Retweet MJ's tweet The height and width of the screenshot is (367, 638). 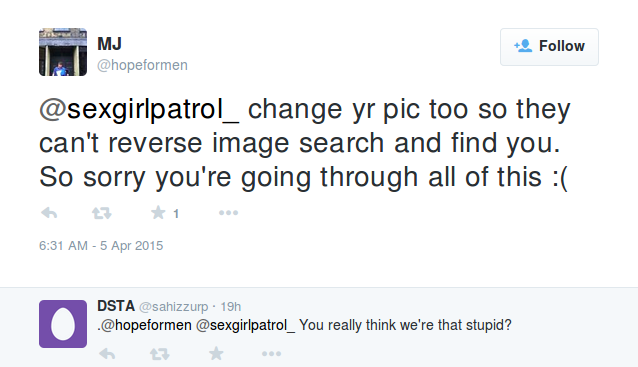[101, 213]
